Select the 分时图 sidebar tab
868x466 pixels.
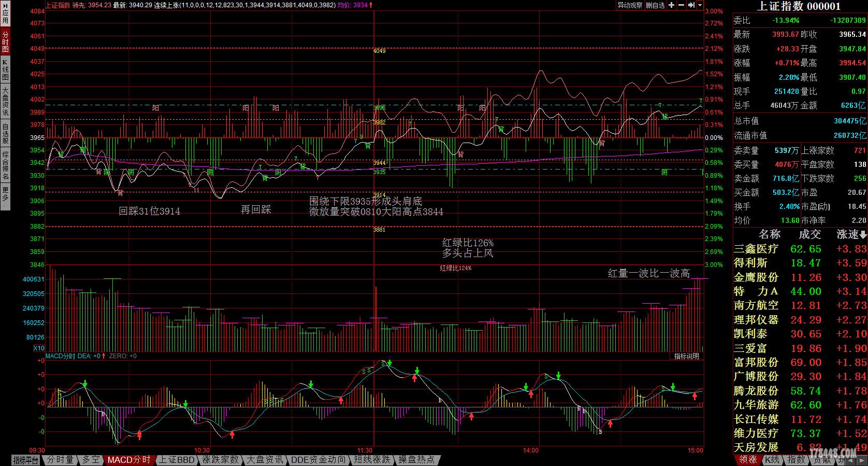tap(5, 41)
